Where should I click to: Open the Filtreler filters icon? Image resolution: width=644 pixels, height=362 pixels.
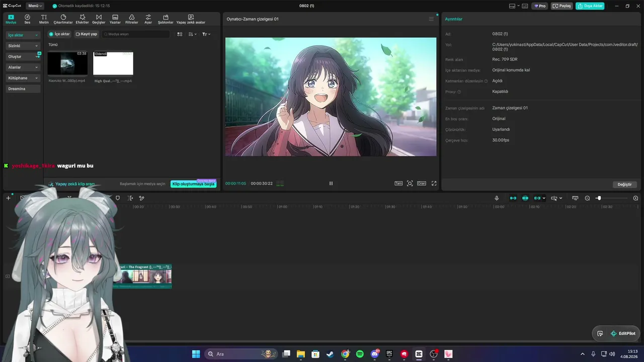pyautogui.click(x=131, y=19)
